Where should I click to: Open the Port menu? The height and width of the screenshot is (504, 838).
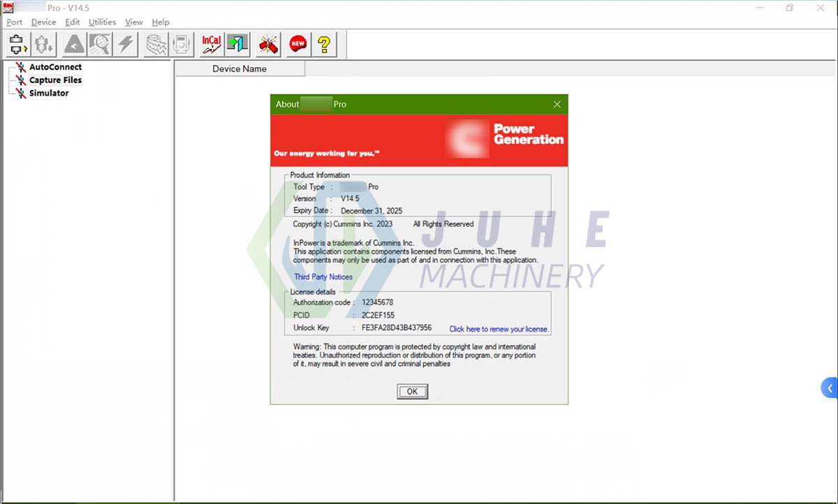point(13,22)
